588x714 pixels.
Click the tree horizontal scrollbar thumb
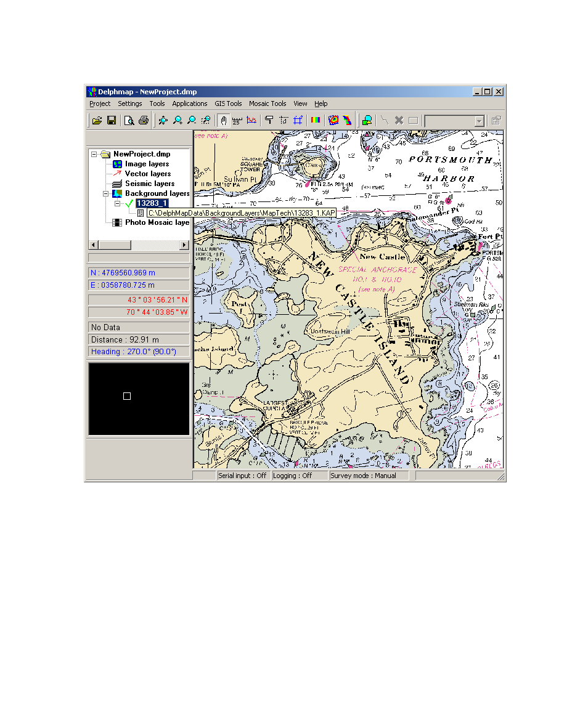[x=115, y=245]
